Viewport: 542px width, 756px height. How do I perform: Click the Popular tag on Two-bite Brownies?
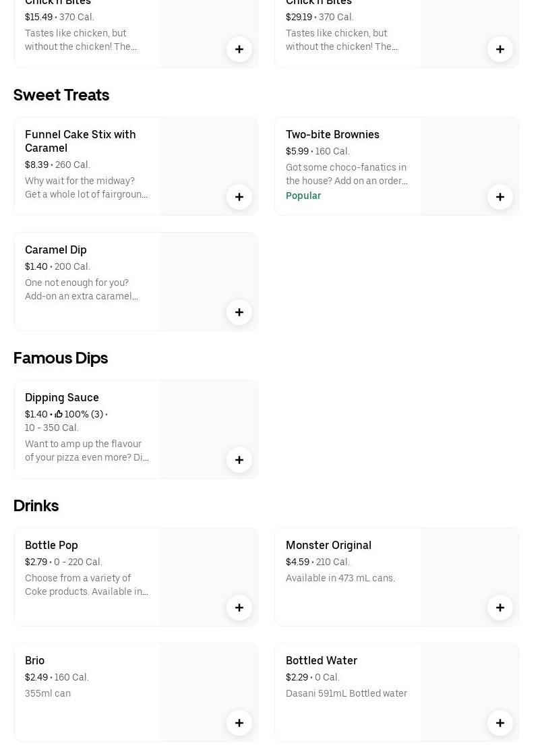[303, 196]
